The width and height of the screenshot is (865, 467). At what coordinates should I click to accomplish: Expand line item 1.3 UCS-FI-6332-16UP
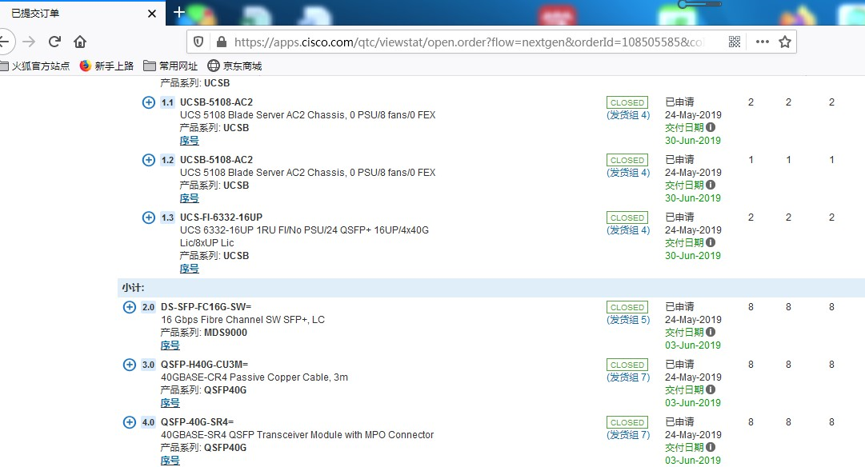click(148, 217)
